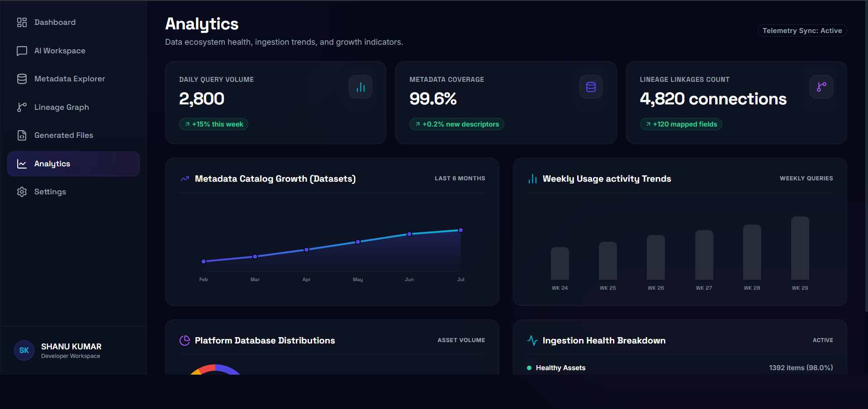This screenshot has width=868, height=409.
Task: Click the +15% this week badge
Action: tap(213, 124)
